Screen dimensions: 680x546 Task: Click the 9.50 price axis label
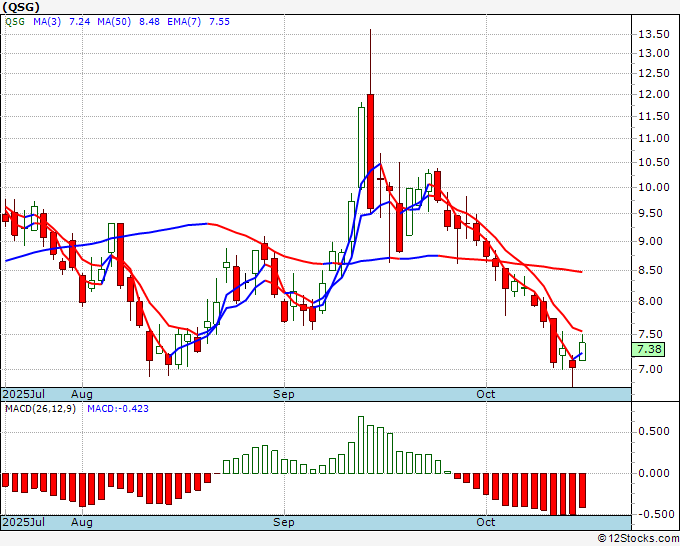click(651, 213)
